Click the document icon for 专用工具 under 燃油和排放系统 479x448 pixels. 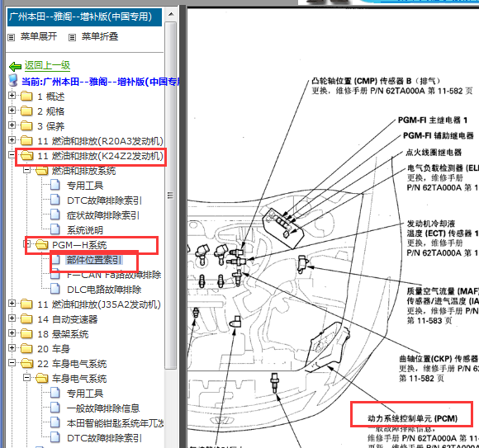click(55, 185)
